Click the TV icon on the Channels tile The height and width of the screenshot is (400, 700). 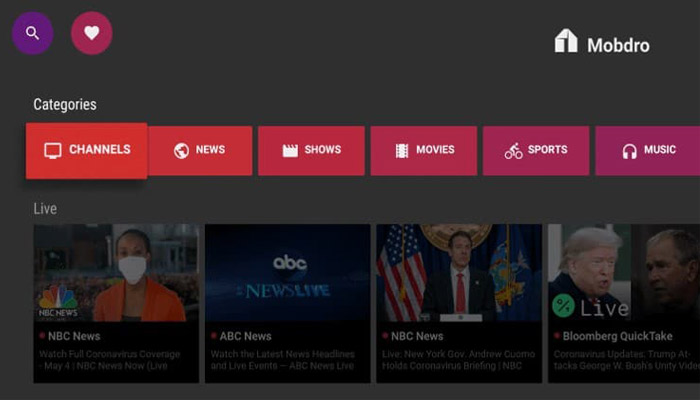pyautogui.click(x=53, y=150)
